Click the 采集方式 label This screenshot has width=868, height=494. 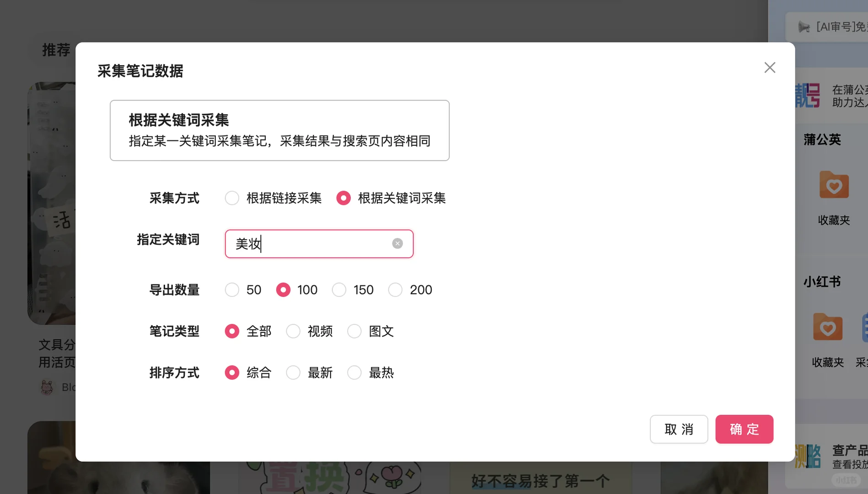point(174,198)
